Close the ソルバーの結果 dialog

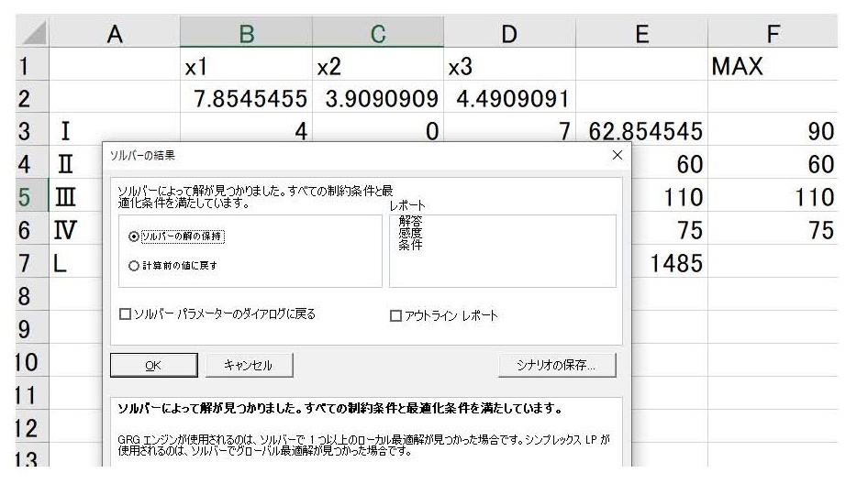617,156
